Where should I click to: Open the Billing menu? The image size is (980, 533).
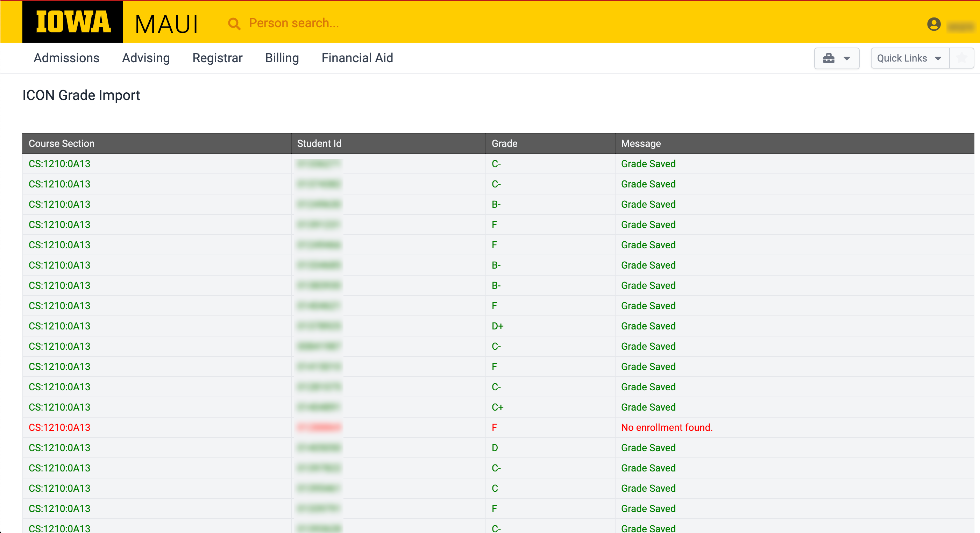[282, 58]
